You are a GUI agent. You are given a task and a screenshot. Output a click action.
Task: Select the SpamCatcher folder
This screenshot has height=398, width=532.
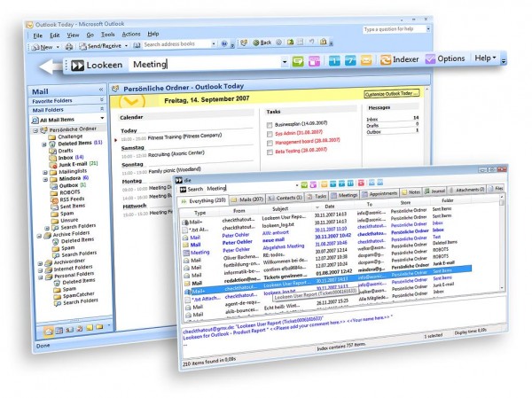[79, 295]
